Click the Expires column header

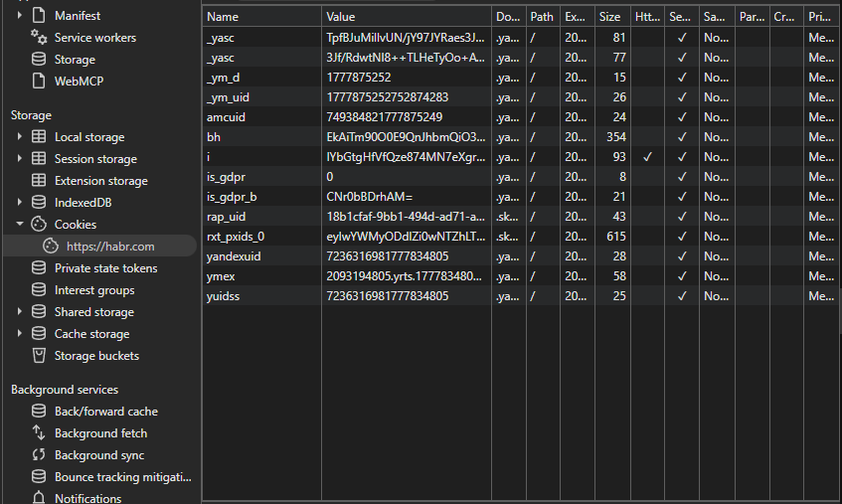(x=578, y=17)
